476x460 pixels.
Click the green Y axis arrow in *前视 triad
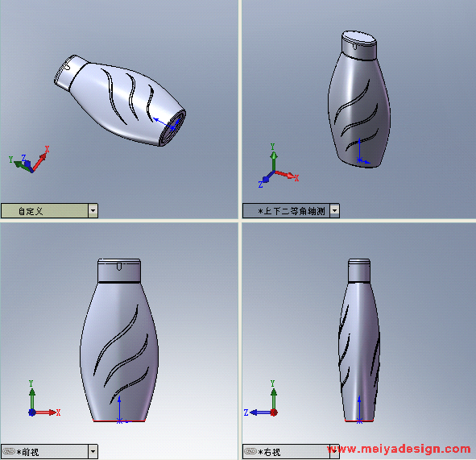[x=32, y=399]
